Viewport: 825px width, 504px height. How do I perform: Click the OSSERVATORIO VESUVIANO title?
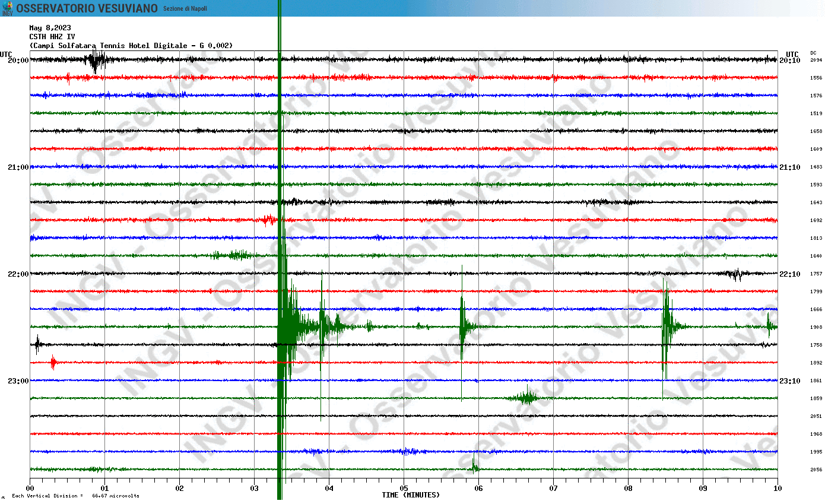[x=87, y=8]
